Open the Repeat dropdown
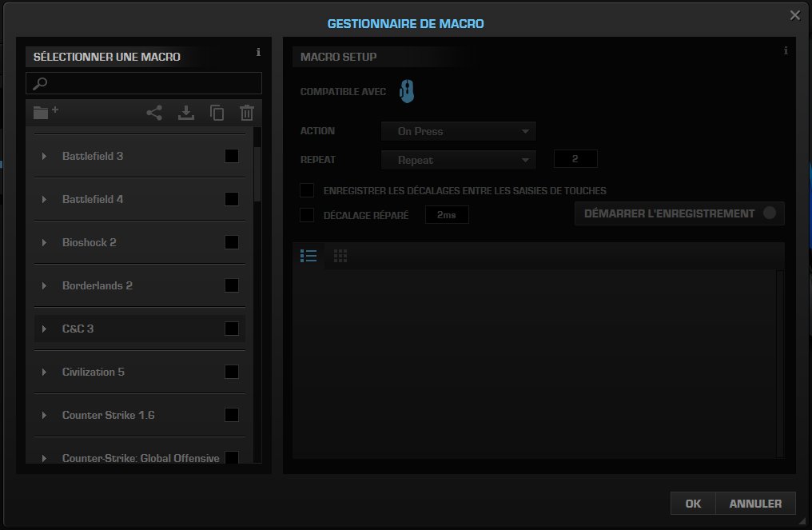Viewport: 812px width, 530px height. coord(458,159)
